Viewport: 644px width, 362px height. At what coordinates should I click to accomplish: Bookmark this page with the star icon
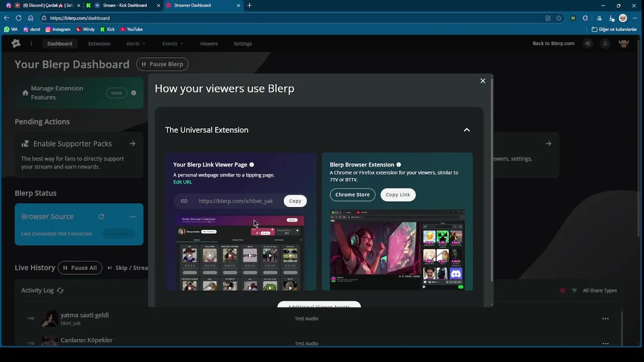tap(558, 18)
